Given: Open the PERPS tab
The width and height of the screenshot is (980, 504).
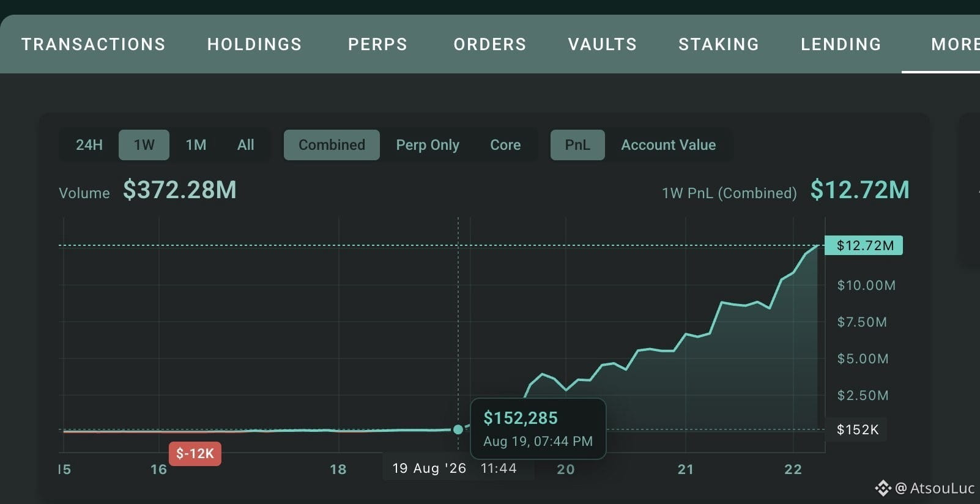Looking at the screenshot, I should (377, 44).
